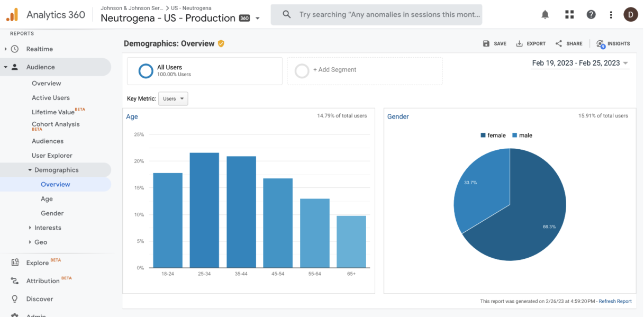644x317 pixels.
Task: Click the 45-54 age bar
Action: coord(278,223)
